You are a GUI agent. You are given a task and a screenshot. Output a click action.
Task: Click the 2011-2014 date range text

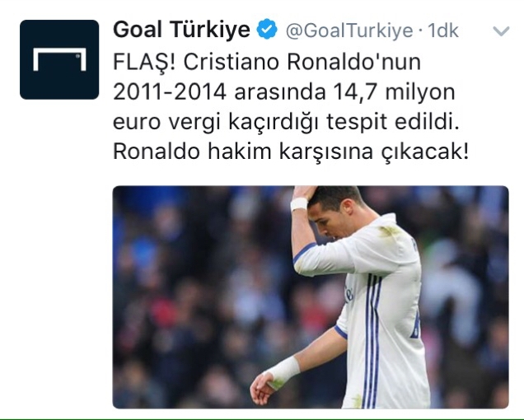(x=170, y=91)
